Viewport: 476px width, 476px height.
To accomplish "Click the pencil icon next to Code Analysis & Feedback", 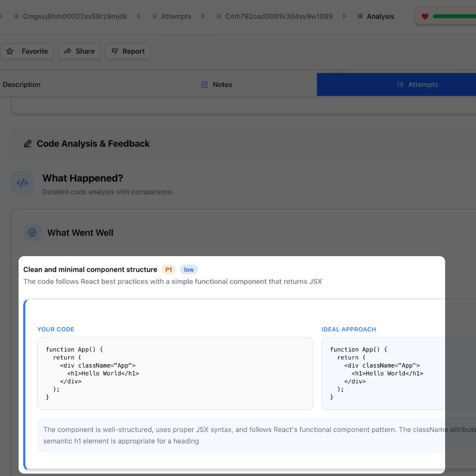I will (x=28, y=143).
